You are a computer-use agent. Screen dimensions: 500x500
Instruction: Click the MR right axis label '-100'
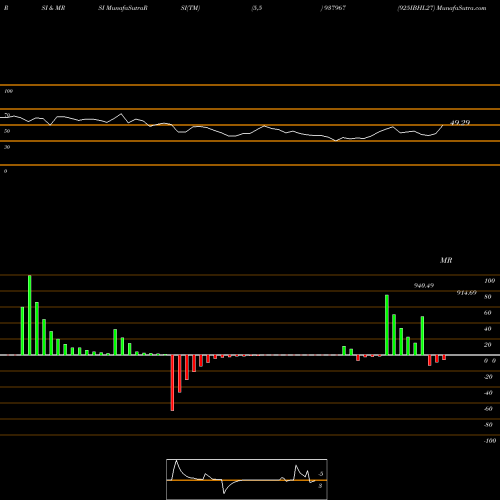490,441
